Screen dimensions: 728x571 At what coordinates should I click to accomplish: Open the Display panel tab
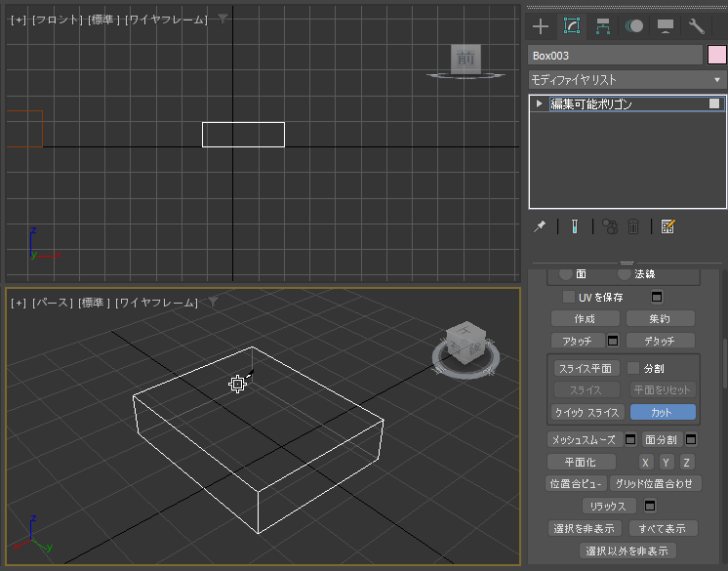pyautogui.click(x=665, y=26)
